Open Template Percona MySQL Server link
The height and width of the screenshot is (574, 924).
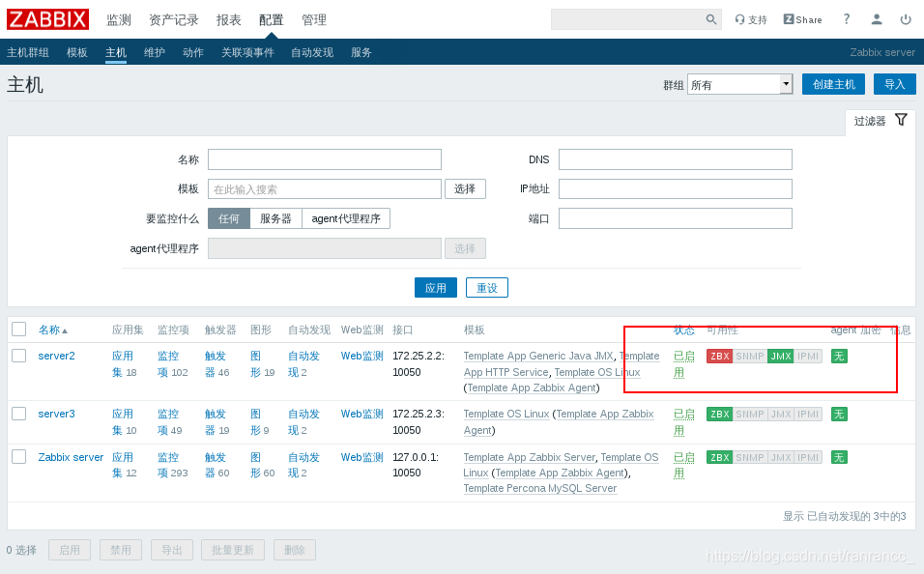pyautogui.click(x=539, y=489)
